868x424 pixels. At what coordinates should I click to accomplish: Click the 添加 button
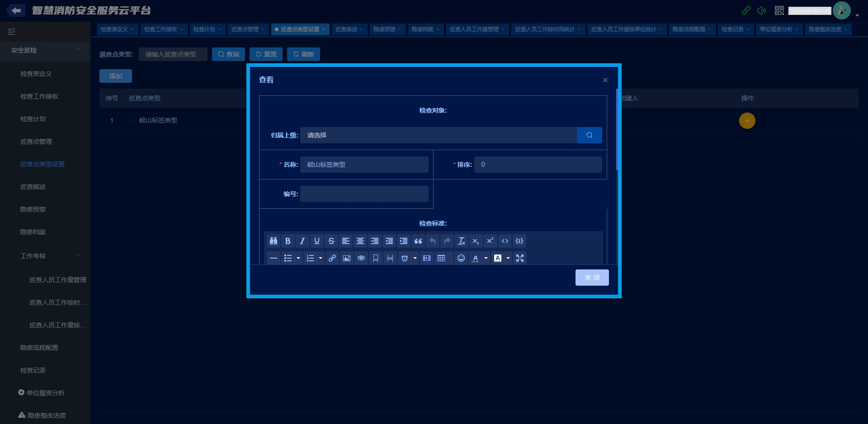[x=116, y=76]
